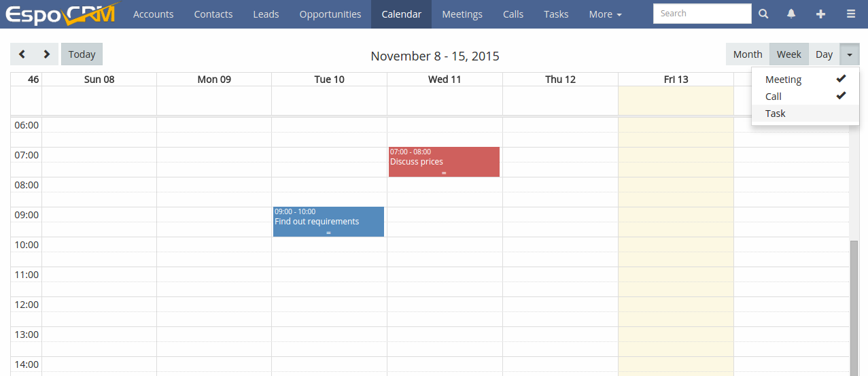The width and height of the screenshot is (868, 376).
Task: Switch to Month view
Action: pyautogui.click(x=748, y=54)
